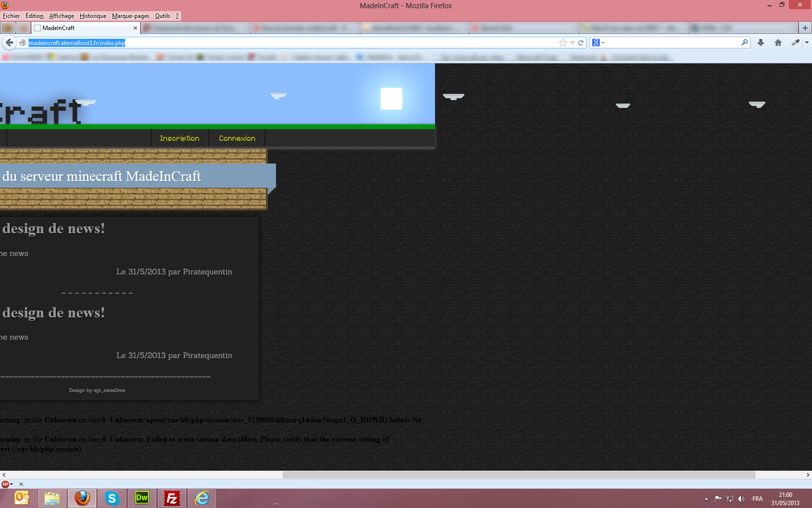Click the Connexion link

point(237,138)
